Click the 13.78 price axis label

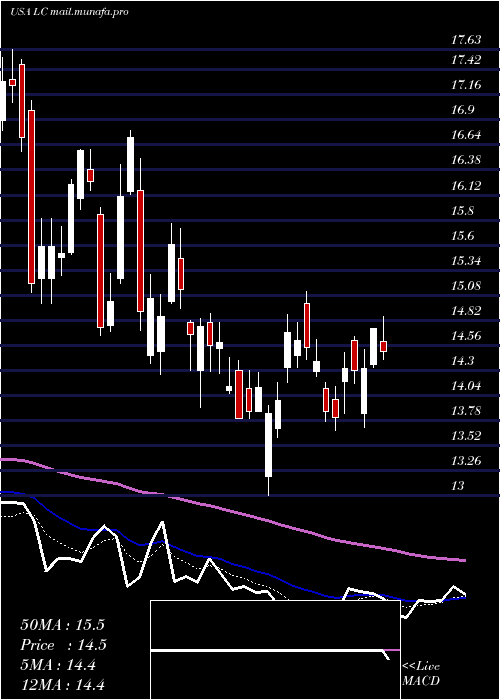coord(466,410)
